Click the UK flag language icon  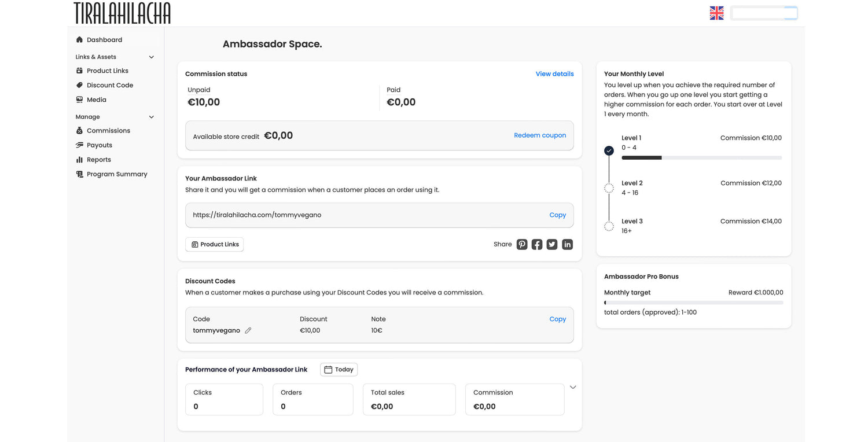(x=716, y=13)
